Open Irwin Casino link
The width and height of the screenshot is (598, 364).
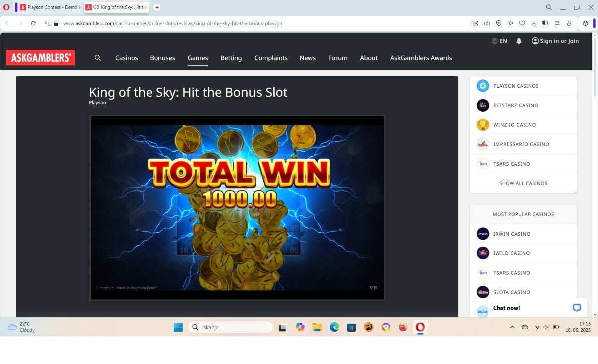(x=523, y=234)
